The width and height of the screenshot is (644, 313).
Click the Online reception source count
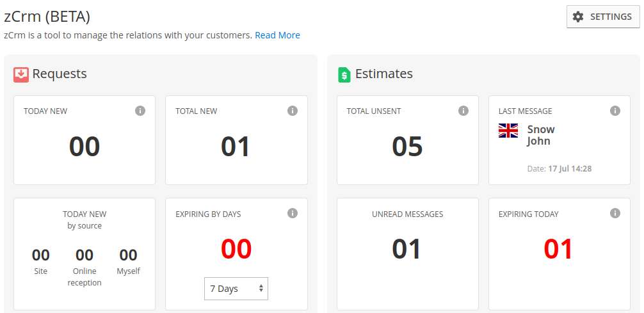coord(85,255)
